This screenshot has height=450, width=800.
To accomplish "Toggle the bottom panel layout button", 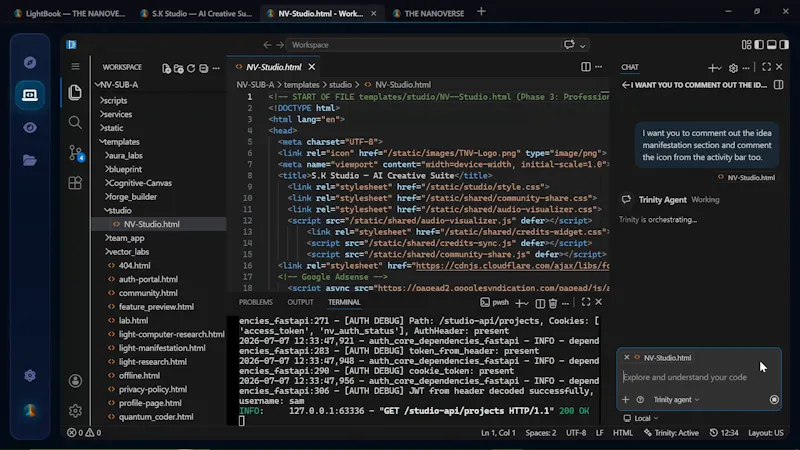I will tap(771, 45).
